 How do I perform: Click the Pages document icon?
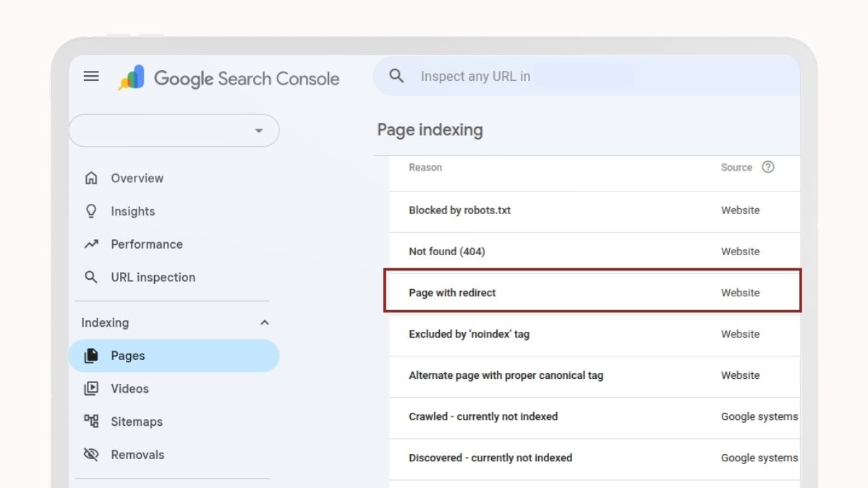click(x=91, y=356)
